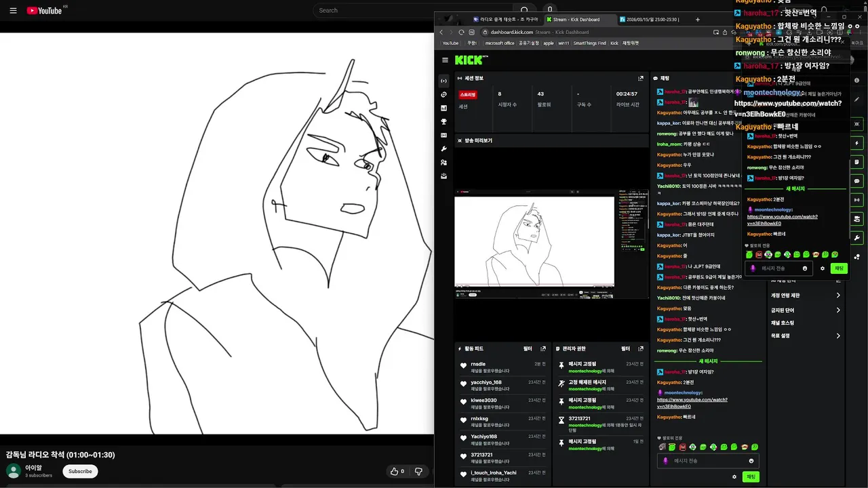Open the 채널 호스팅 setting

click(783, 323)
